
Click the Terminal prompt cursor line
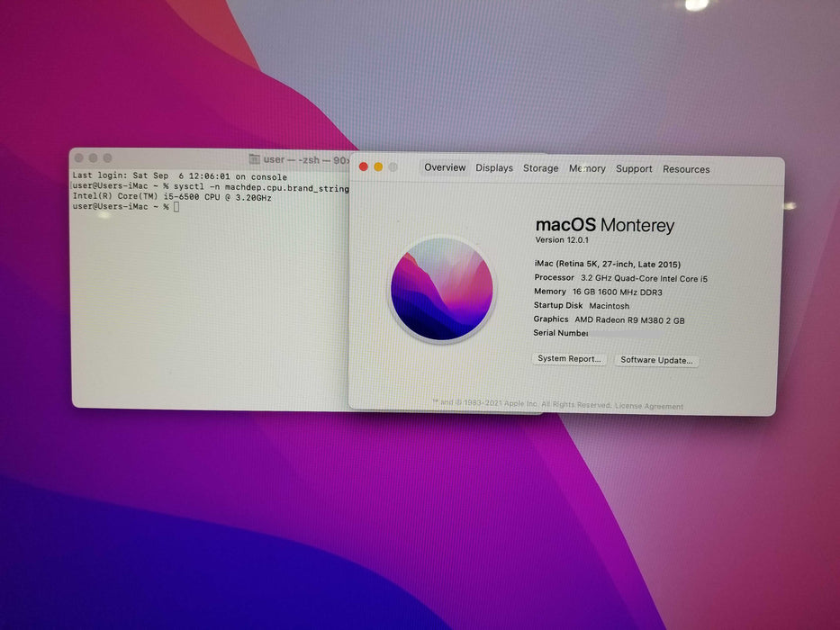pos(126,207)
